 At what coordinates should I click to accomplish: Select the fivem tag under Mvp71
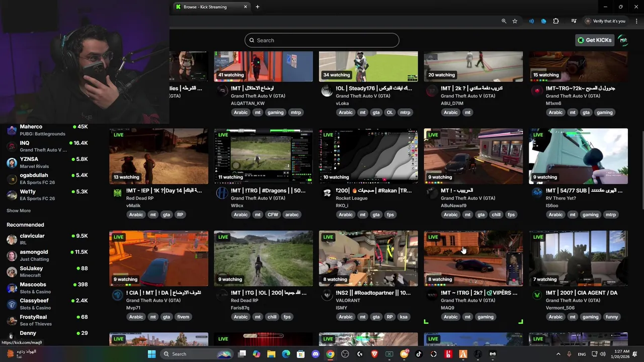tap(183, 317)
